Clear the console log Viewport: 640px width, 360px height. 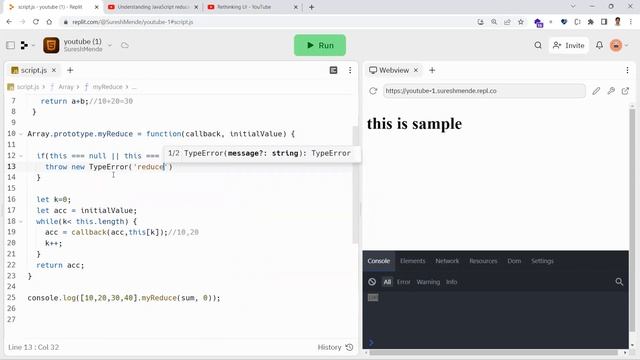click(372, 282)
